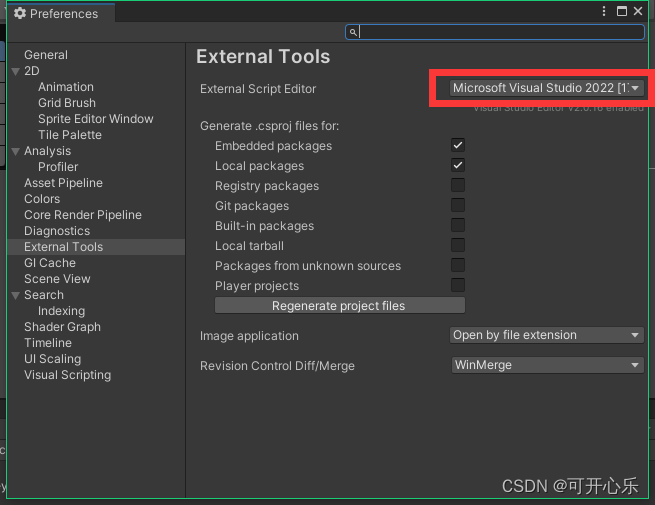The height and width of the screenshot is (505, 655).
Task: Select External Tools in the list
Action: tap(96, 247)
